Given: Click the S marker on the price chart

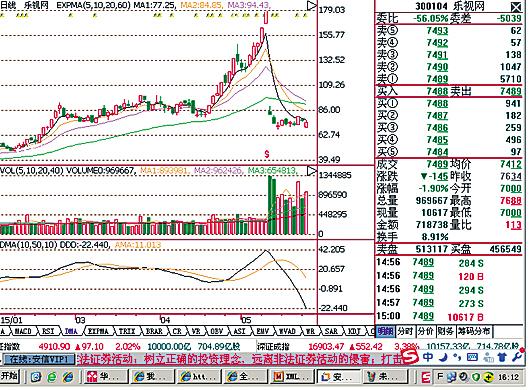Looking at the screenshot, I should pos(267,155).
